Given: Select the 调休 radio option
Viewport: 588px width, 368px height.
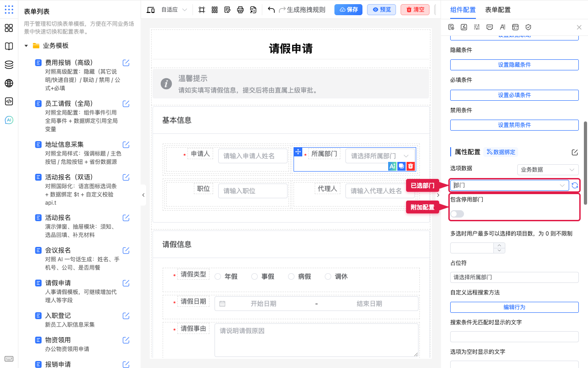Looking at the screenshot, I should click(336, 276).
